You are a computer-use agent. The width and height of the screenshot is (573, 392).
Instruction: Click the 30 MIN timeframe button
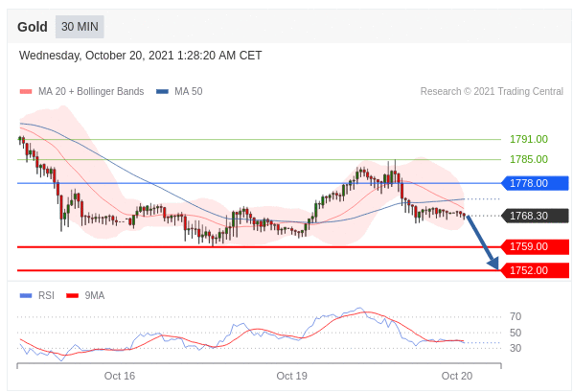click(80, 27)
